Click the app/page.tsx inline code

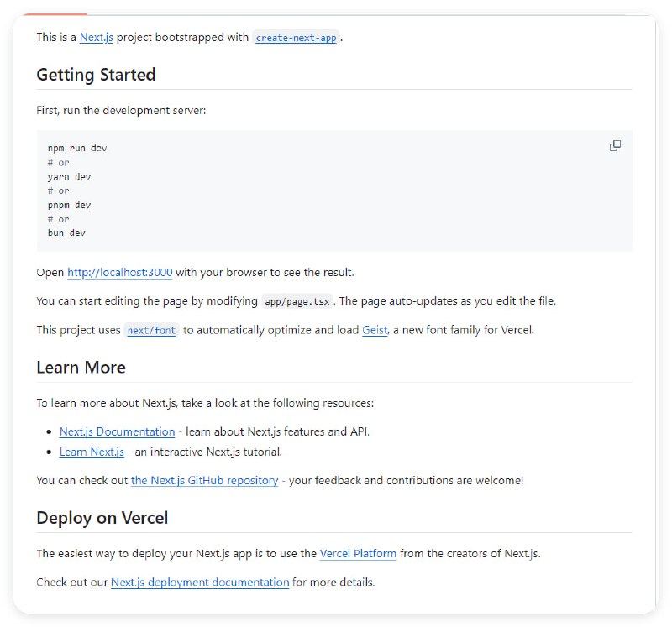pyautogui.click(x=297, y=301)
